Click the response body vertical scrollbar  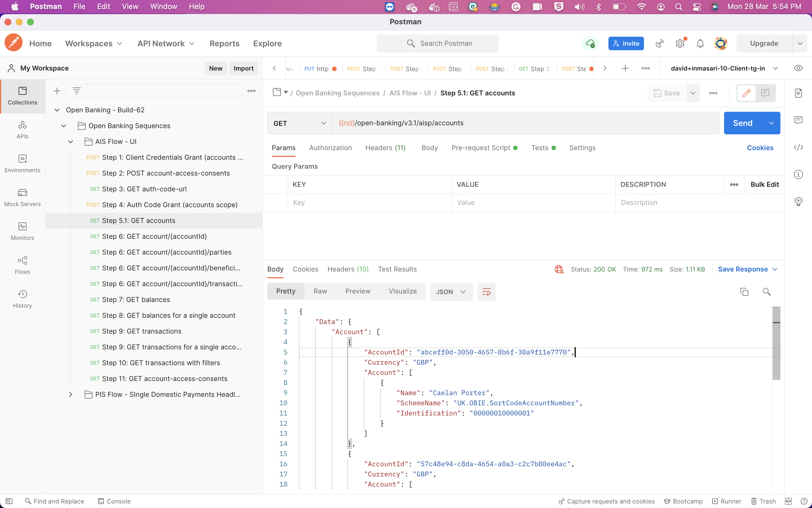pos(776,343)
